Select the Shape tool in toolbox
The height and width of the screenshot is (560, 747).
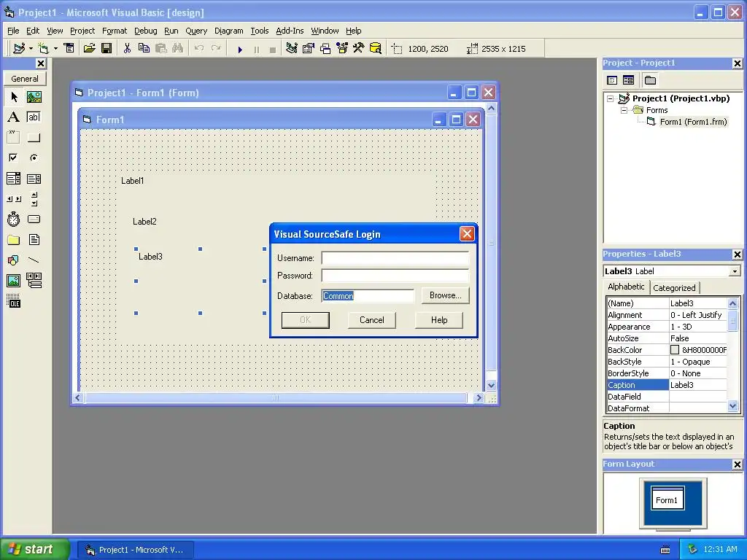click(x=14, y=260)
